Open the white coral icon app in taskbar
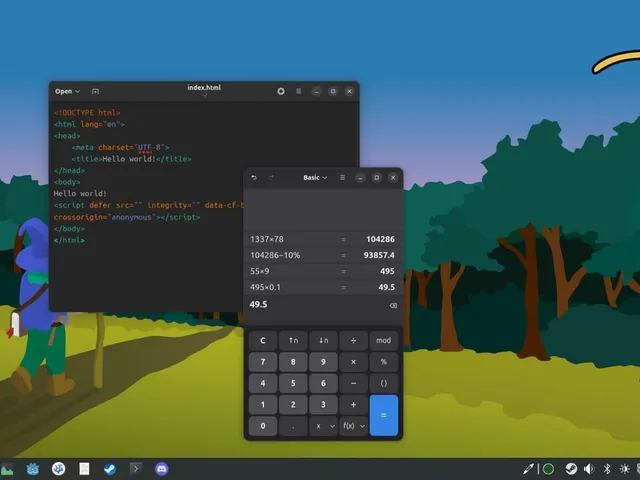 tap(58, 469)
